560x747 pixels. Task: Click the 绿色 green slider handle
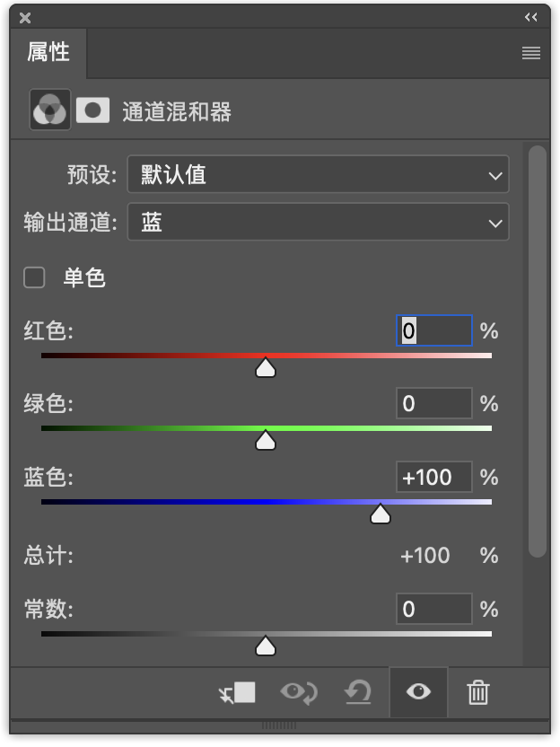(x=266, y=440)
